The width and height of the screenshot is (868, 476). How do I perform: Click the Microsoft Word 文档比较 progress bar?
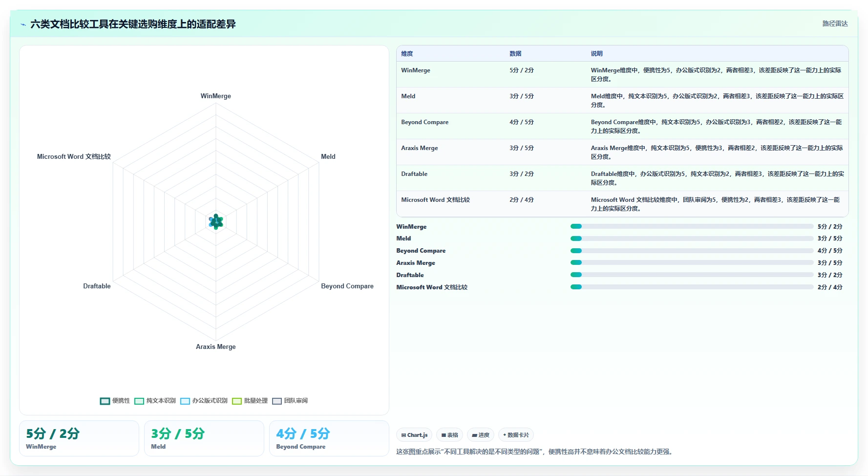[692, 287]
